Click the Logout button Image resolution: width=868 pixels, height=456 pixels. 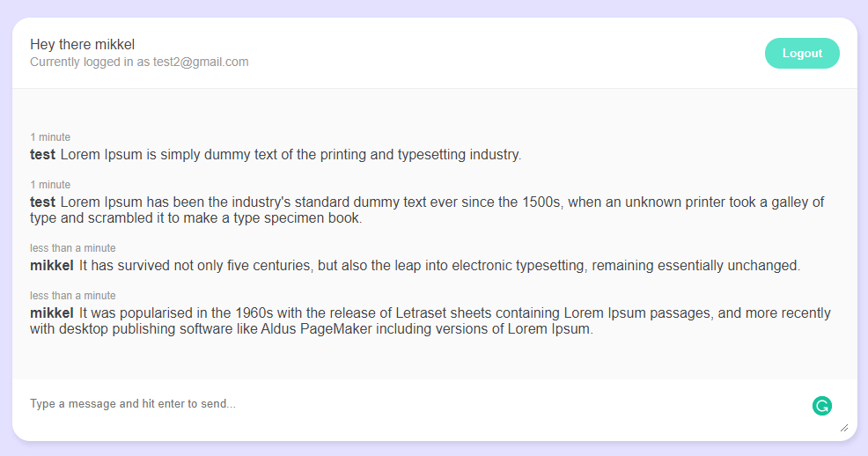[801, 54]
